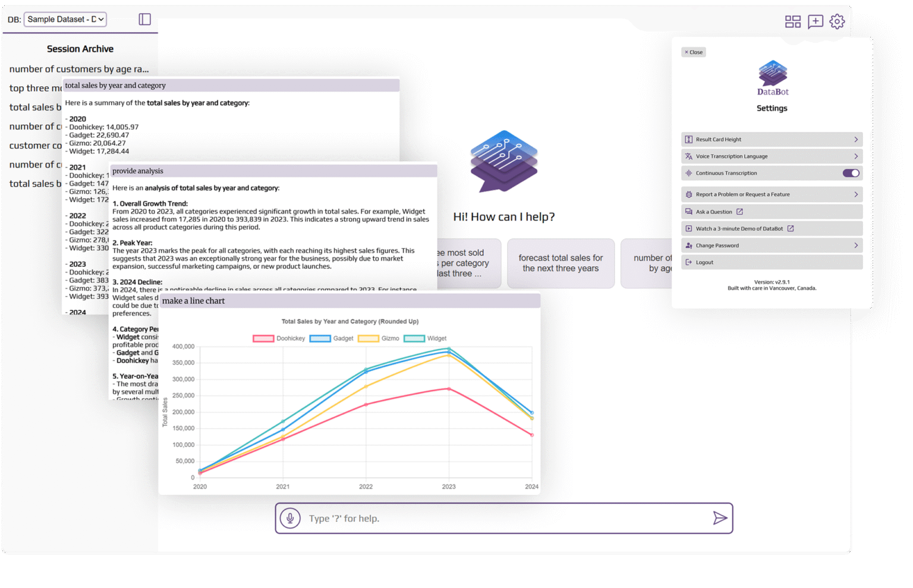Open 'number of customers by age' session entry

click(80, 69)
